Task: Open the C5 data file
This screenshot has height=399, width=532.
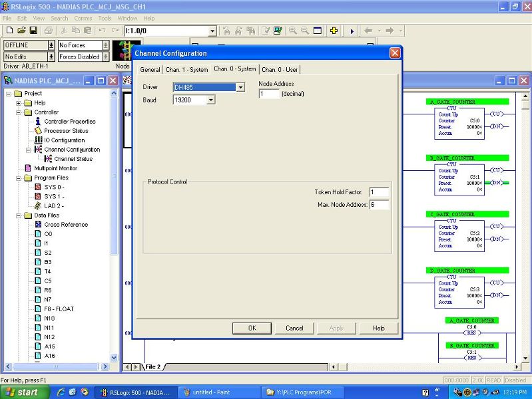Action: [x=48, y=281]
